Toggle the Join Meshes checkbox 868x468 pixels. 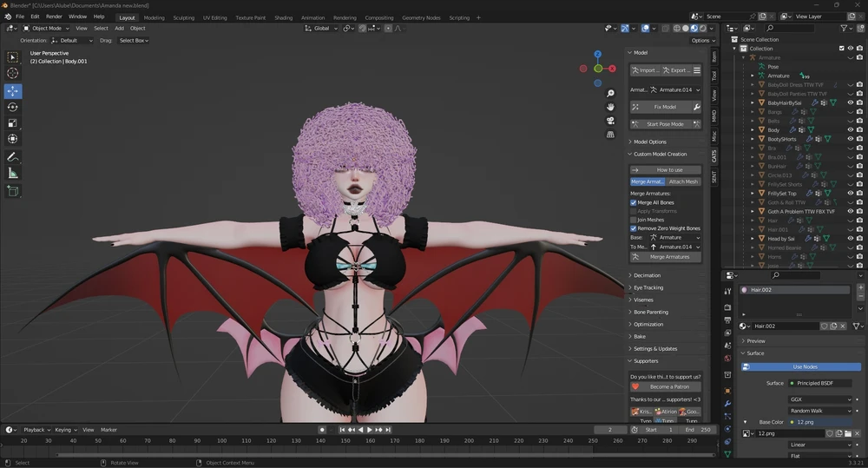pyautogui.click(x=634, y=220)
